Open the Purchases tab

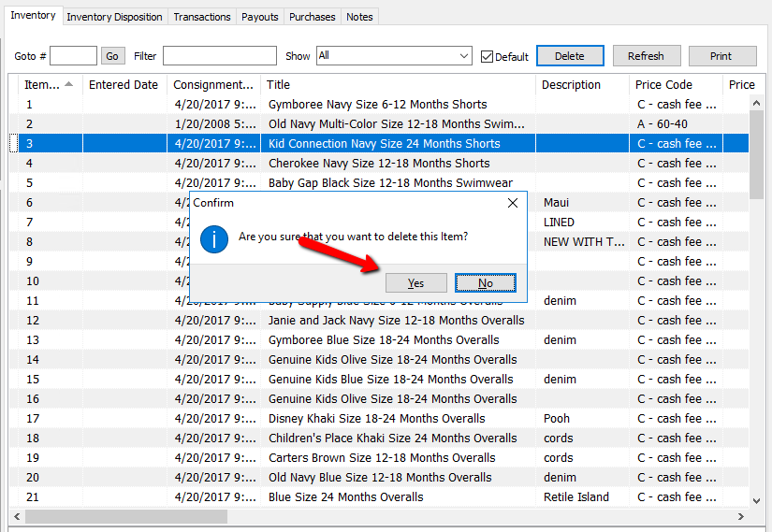tap(312, 17)
